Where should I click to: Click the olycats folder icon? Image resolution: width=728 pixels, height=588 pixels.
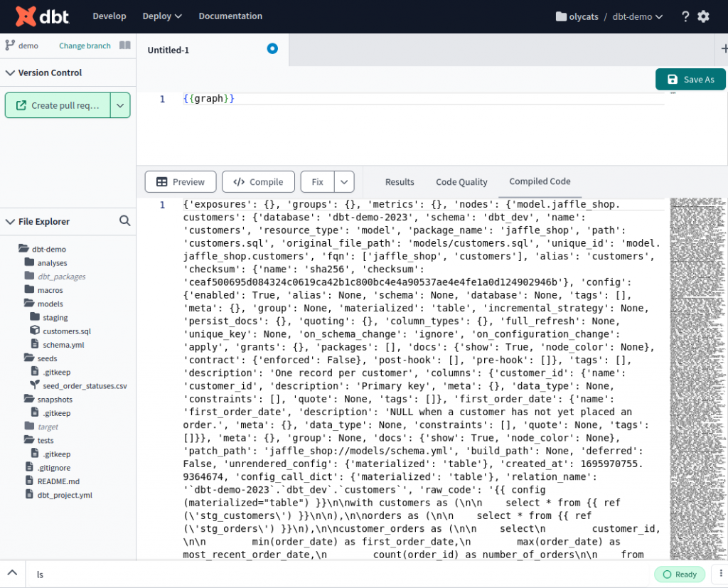(x=561, y=17)
